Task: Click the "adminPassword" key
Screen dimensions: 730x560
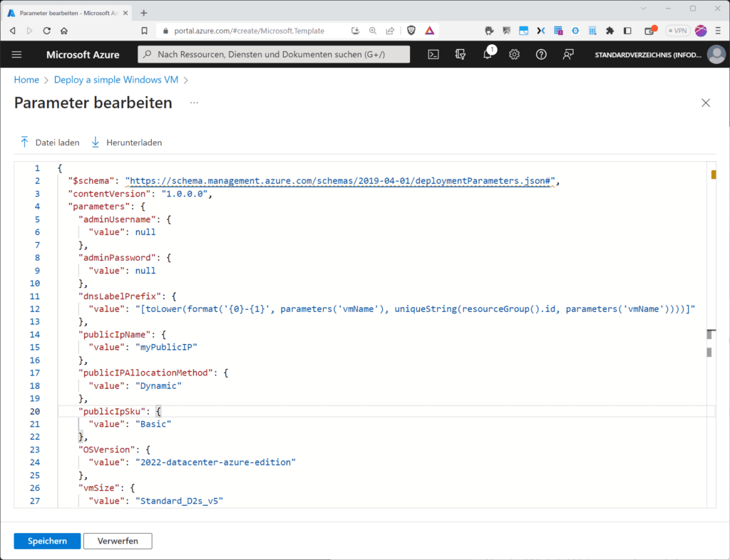Action: (118, 258)
